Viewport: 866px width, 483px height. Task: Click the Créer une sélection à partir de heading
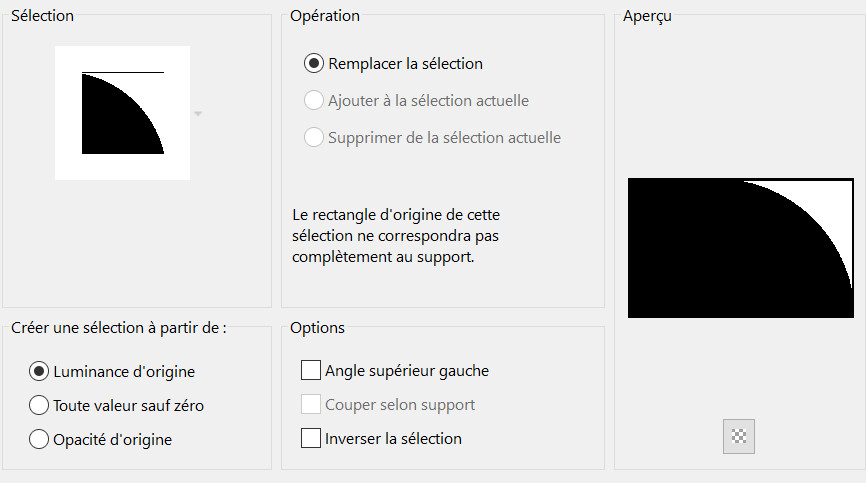coord(119,328)
